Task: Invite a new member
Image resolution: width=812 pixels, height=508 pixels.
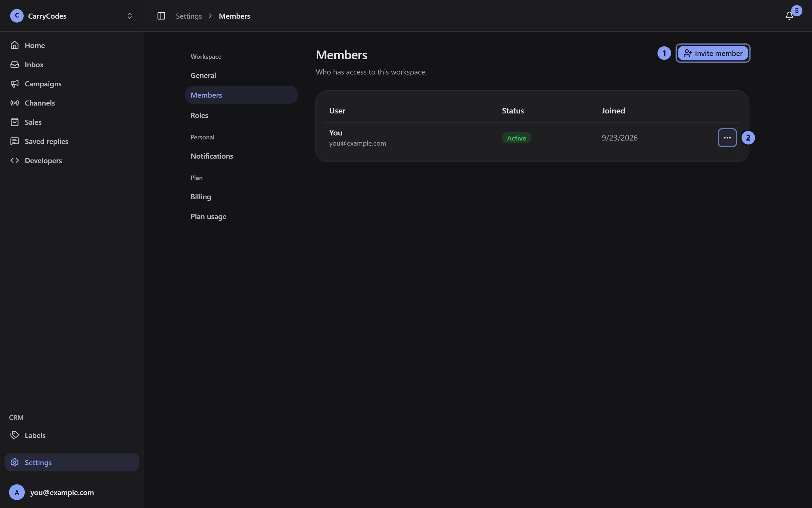Action: point(713,53)
